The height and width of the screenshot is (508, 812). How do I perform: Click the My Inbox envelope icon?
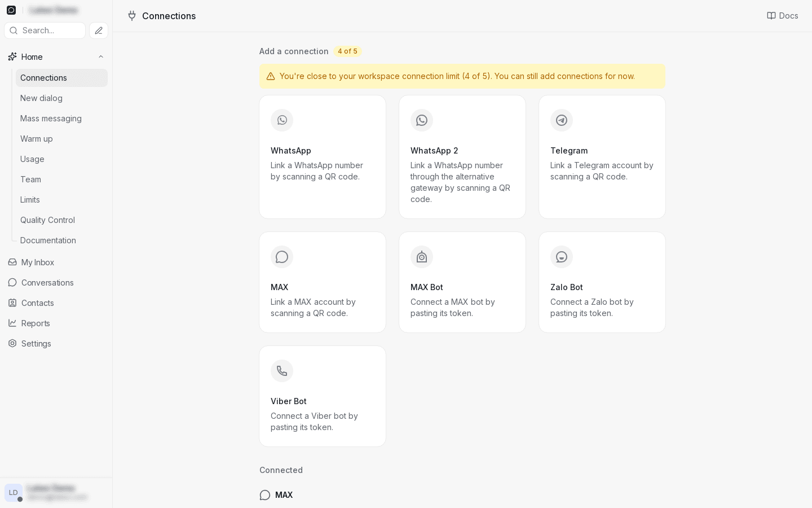[12, 262]
